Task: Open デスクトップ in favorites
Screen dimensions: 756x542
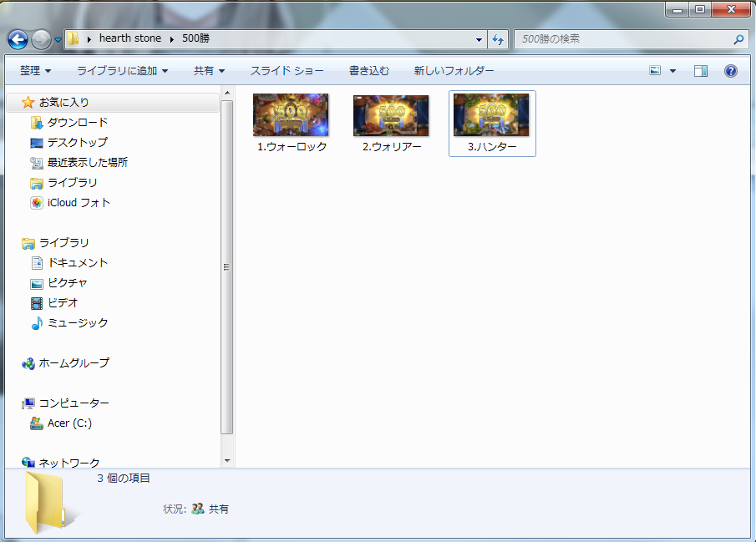Action: click(x=78, y=142)
